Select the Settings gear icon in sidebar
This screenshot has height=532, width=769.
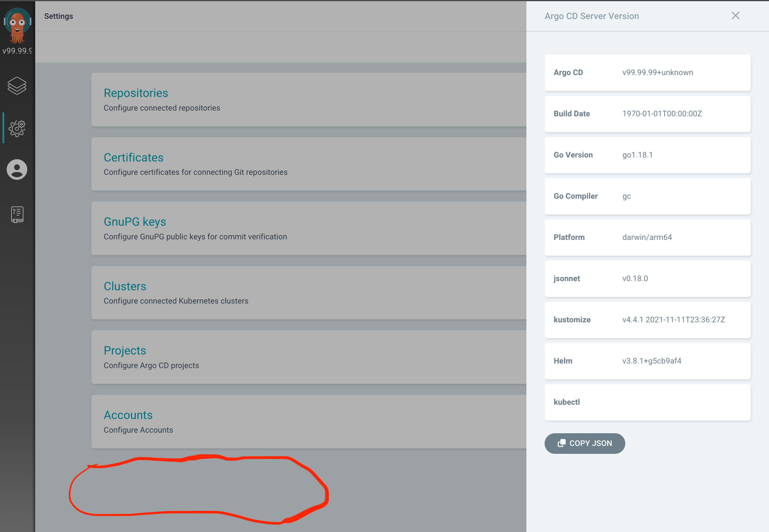click(17, 128)
